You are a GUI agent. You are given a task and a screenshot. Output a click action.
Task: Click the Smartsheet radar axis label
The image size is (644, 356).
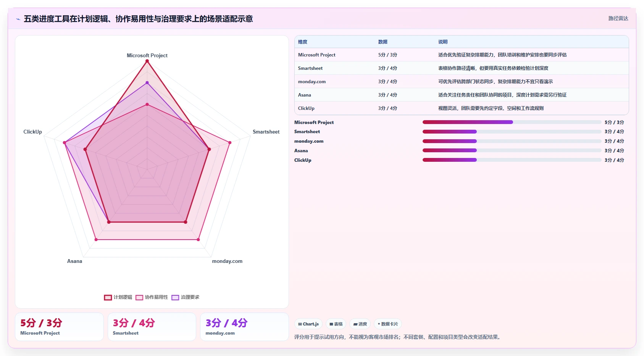coord(266,132)
